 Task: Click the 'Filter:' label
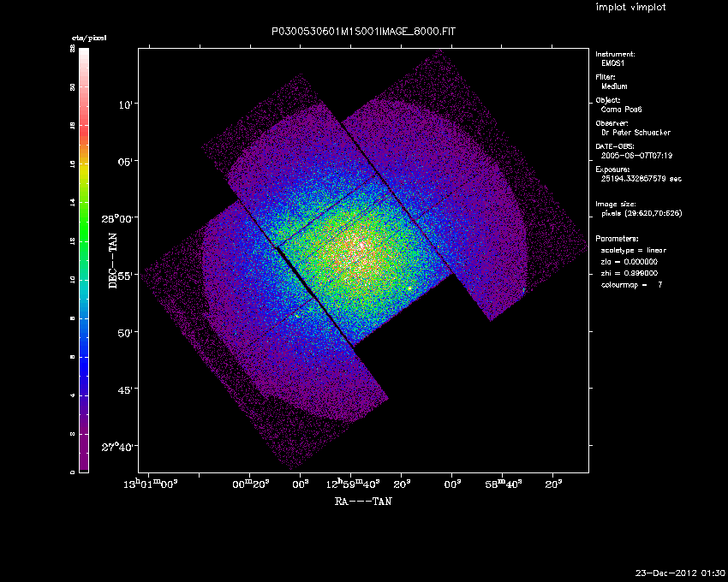606,77
